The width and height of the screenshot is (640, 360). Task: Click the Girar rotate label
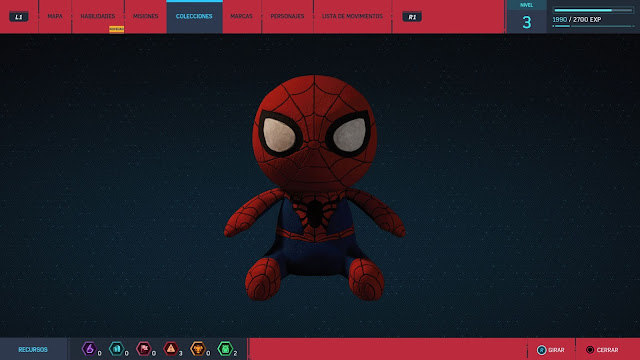[556, 350]
